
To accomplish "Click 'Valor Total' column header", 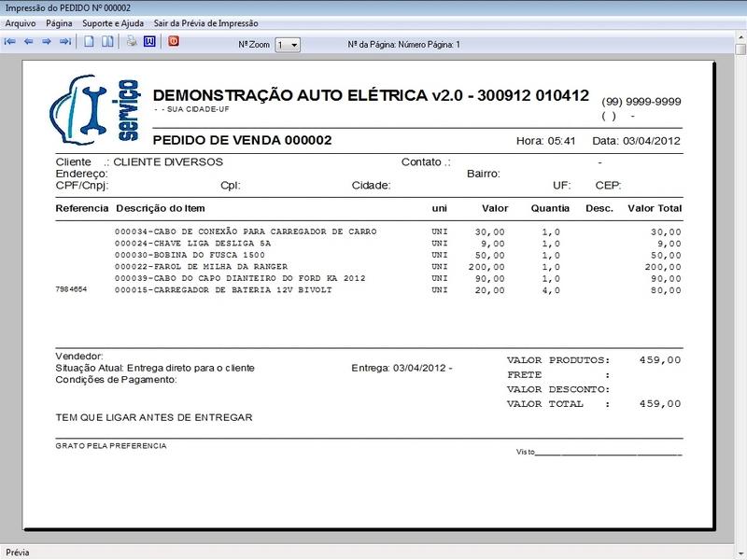I will pos(655,208).
